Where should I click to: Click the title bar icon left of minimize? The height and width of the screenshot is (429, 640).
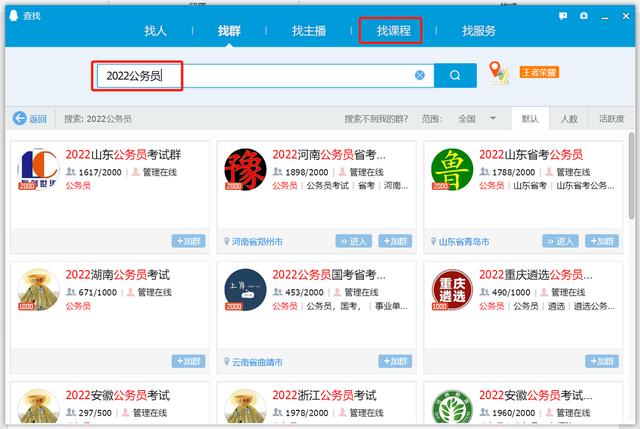pyautogui.click(x=584, y=15)
